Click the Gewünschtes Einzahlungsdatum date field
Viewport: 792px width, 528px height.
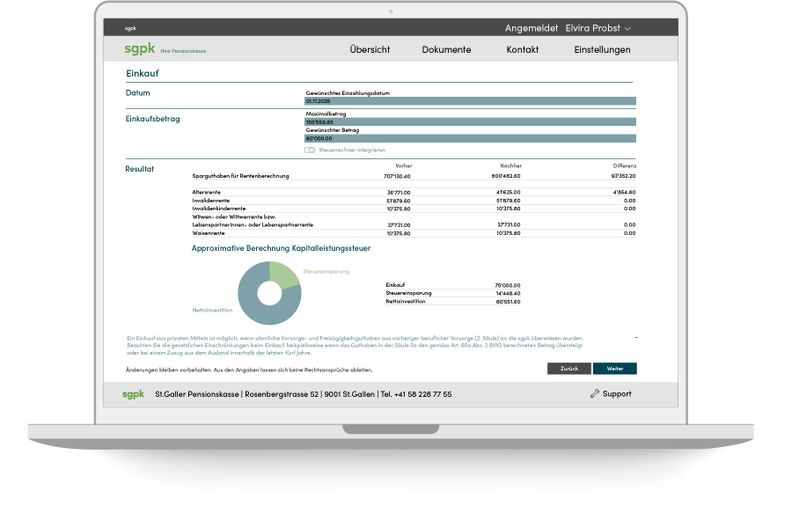[x=470, y=101]
